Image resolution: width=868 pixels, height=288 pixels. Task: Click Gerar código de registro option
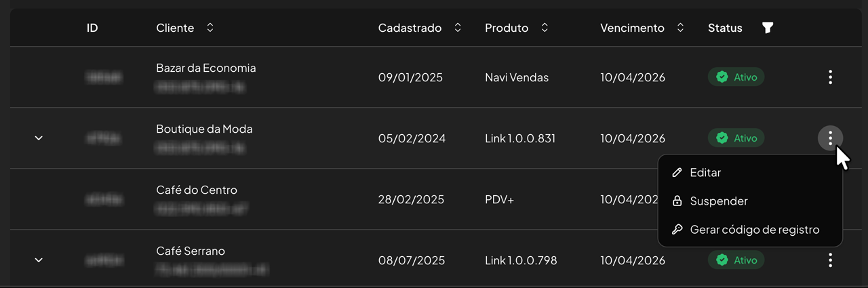click(754, 230)
